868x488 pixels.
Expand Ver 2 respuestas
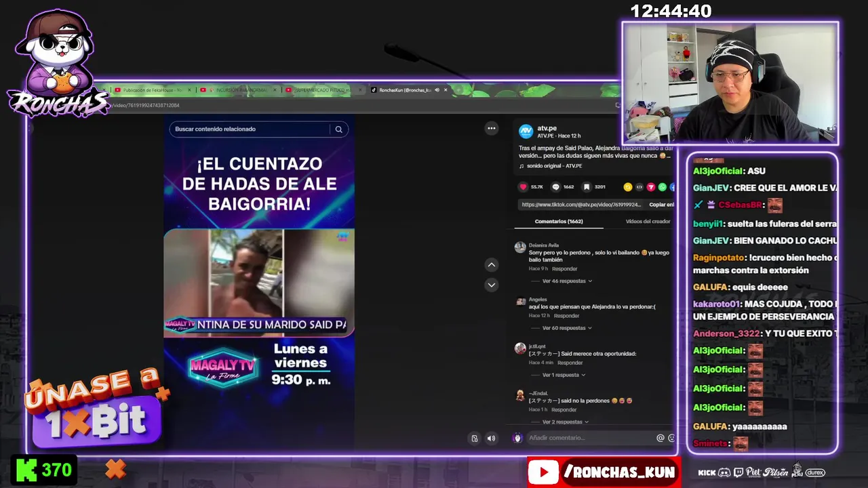coord(566,422)
